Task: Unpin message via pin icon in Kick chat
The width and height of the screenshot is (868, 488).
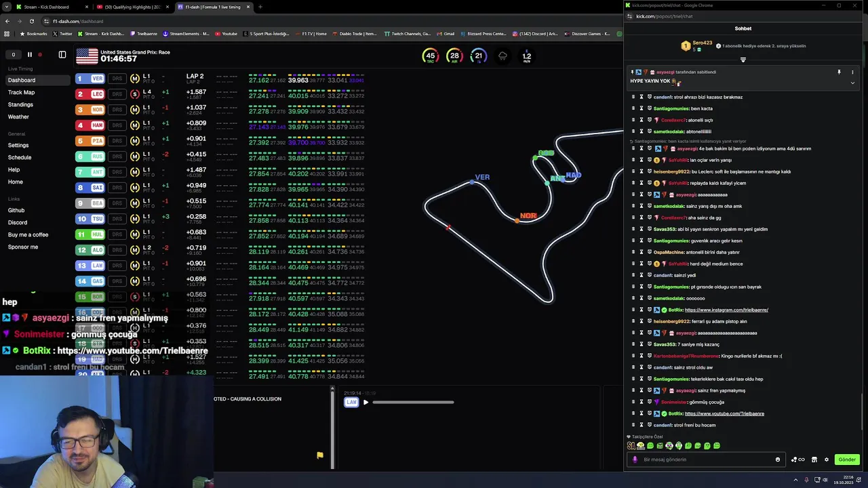Action: tap(839, 72)
